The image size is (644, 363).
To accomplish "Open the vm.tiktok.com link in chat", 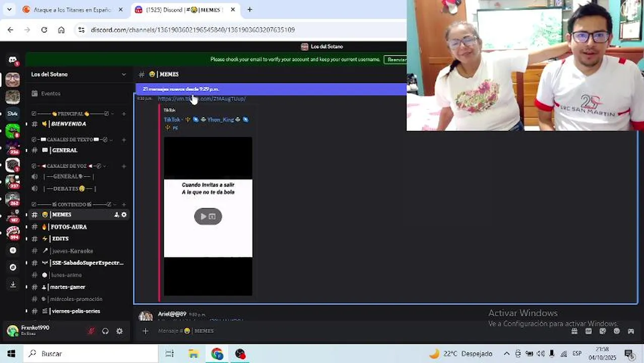I will (x=202, y=99).
